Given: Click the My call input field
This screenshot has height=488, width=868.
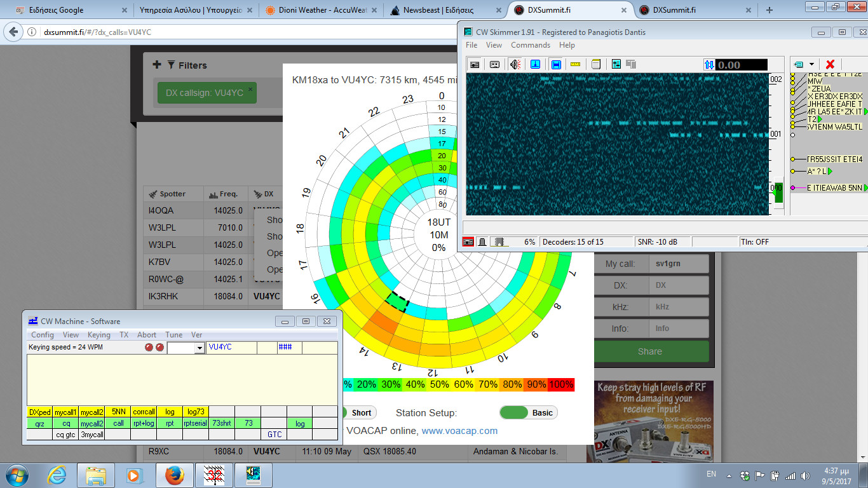Looking at the screenshot, I should [678, 264].
